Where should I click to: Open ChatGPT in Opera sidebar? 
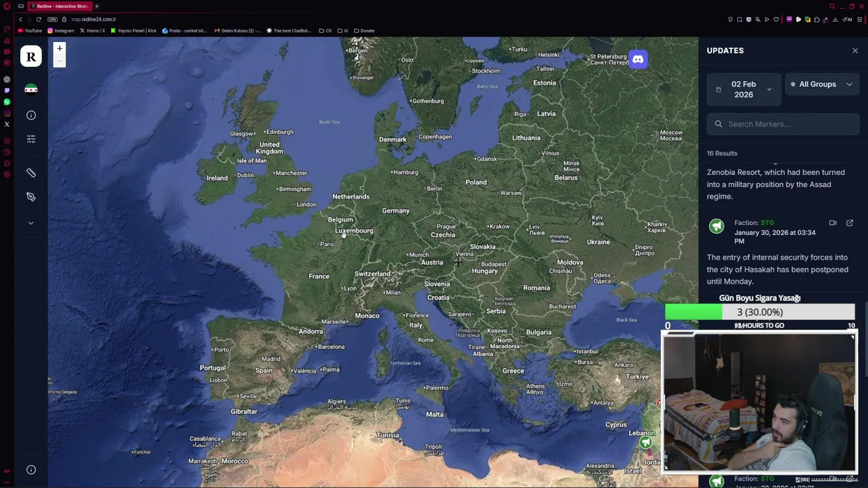tap(7, 79)
